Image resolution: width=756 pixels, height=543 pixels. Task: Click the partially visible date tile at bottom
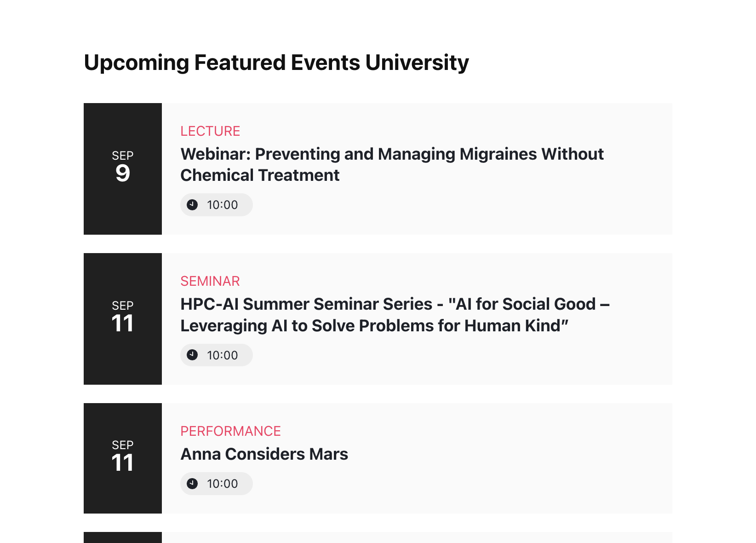coord(122,538)
